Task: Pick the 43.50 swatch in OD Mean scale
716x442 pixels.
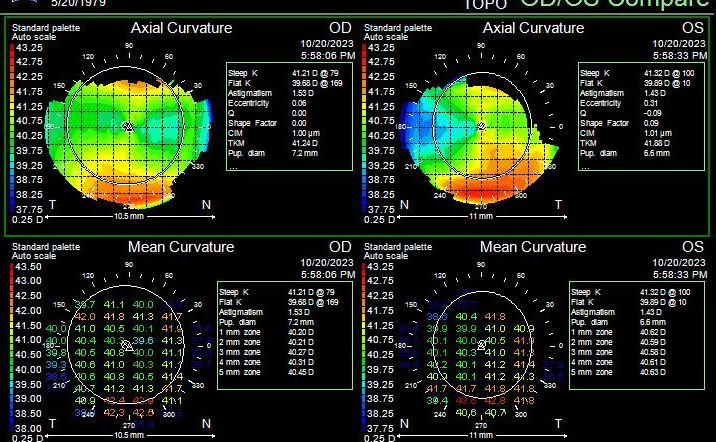Action: (12, 268)
